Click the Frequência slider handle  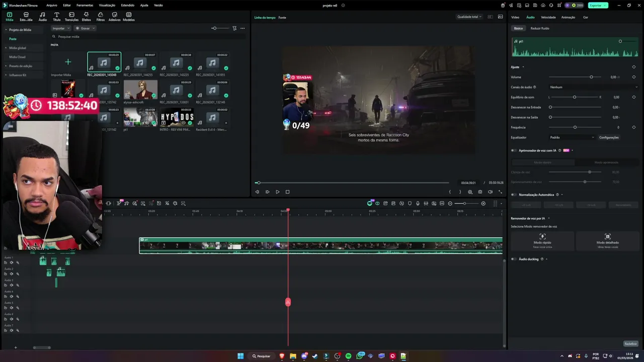coord(575,127)
